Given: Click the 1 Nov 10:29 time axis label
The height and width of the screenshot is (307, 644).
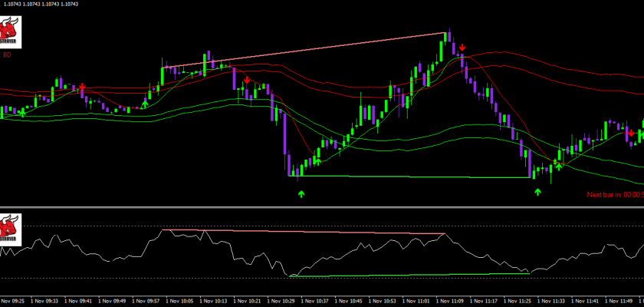Looking at the screenshot, I should (x=283, y=300).
